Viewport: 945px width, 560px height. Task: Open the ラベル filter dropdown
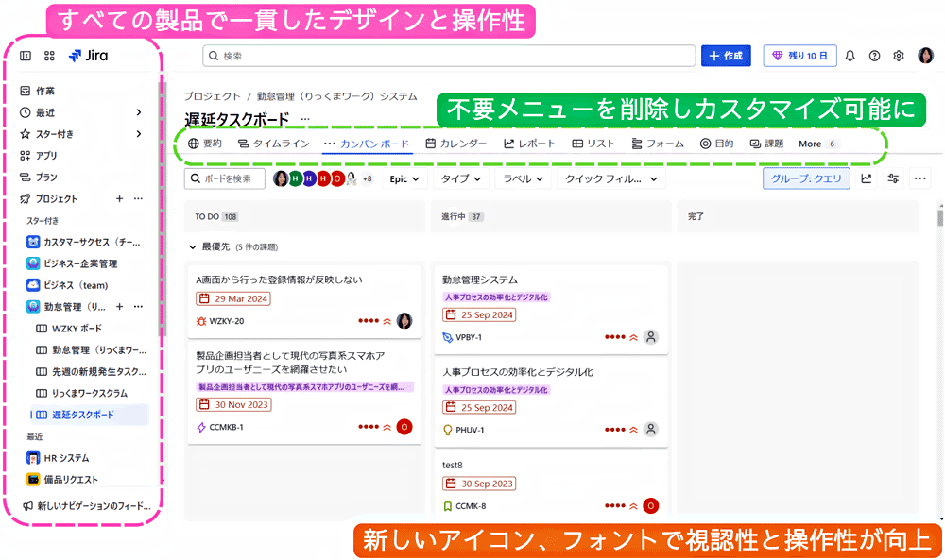(524, 178)
